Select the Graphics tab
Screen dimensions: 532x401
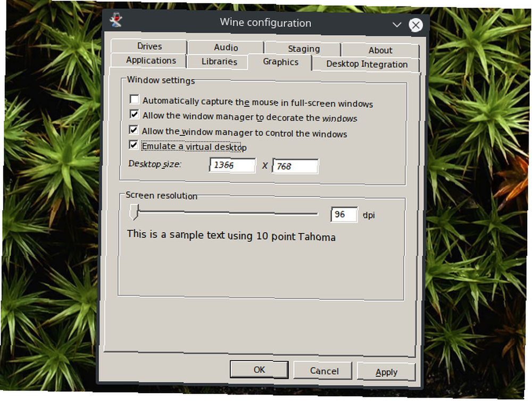[280, 62]
